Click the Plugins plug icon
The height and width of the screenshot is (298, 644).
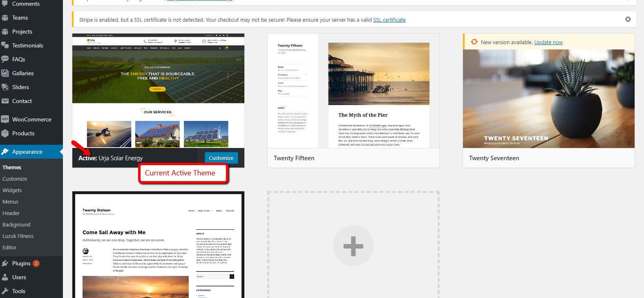point(5,263)
